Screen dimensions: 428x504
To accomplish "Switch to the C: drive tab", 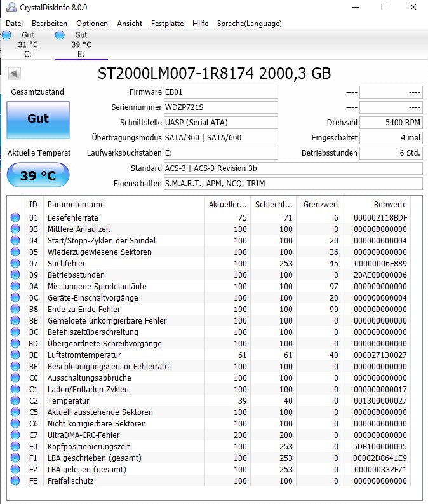I will click(x=27, y=44).
